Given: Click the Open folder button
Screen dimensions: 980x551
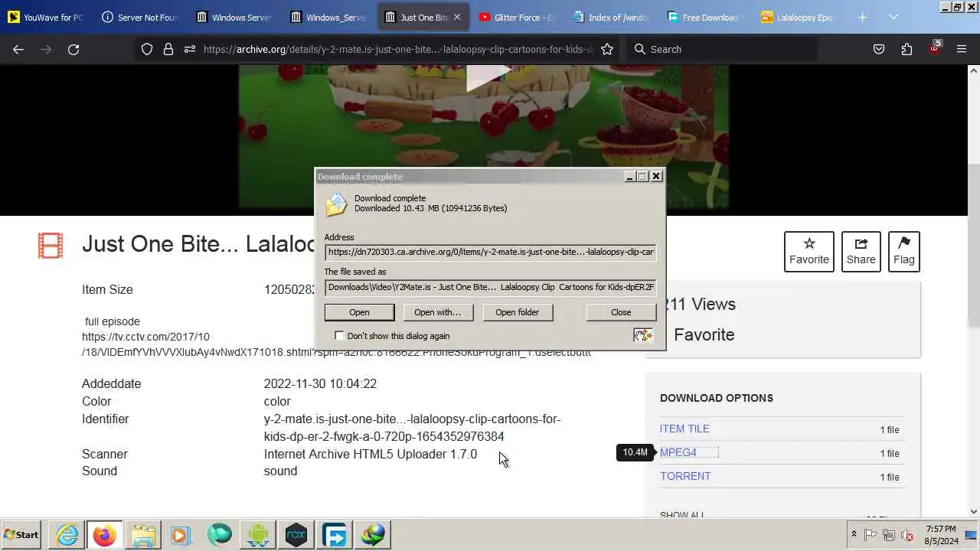Looking at the screenshot, I should click(x=517, y=312).
